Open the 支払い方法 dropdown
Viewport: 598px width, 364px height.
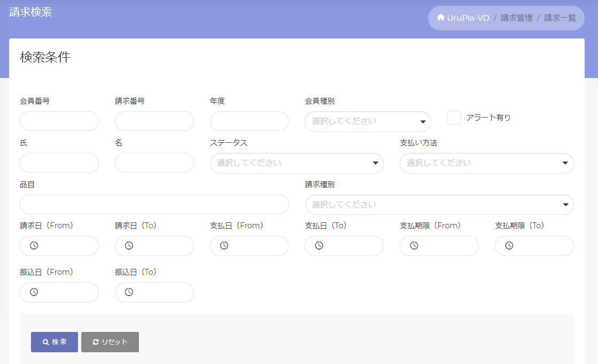(487, 164)
